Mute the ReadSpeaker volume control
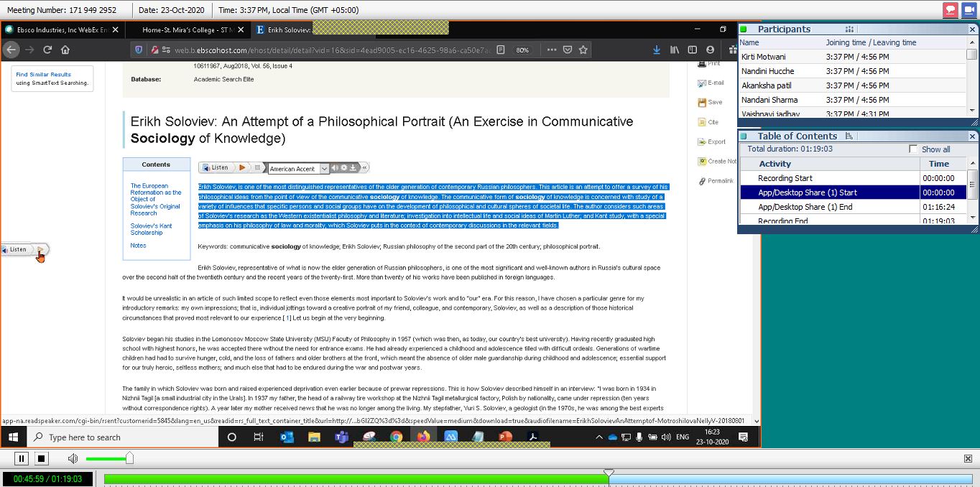The height and width of the screenshot is (487, 980). coord(335,167)
